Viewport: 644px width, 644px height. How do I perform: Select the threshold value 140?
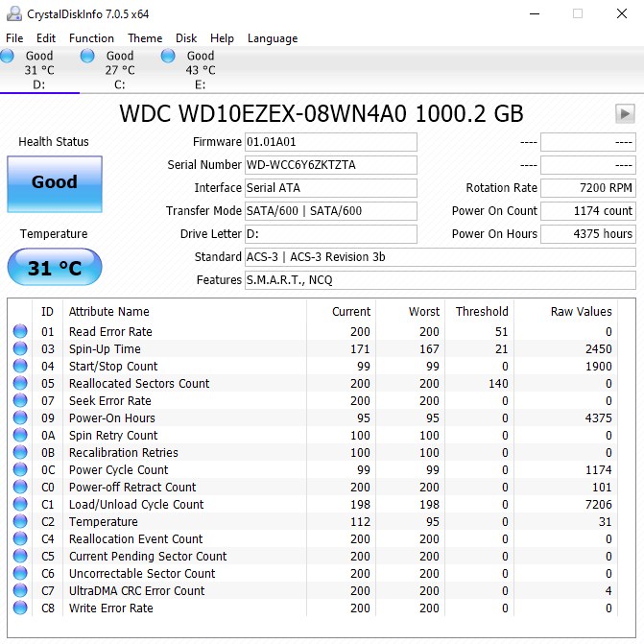point(498,383)
